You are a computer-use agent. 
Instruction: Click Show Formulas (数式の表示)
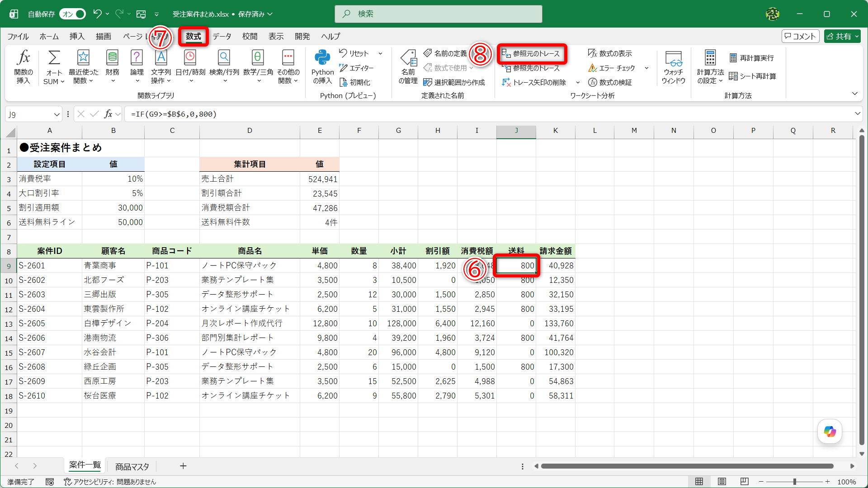pyautogui.click(x=610, y=54)
